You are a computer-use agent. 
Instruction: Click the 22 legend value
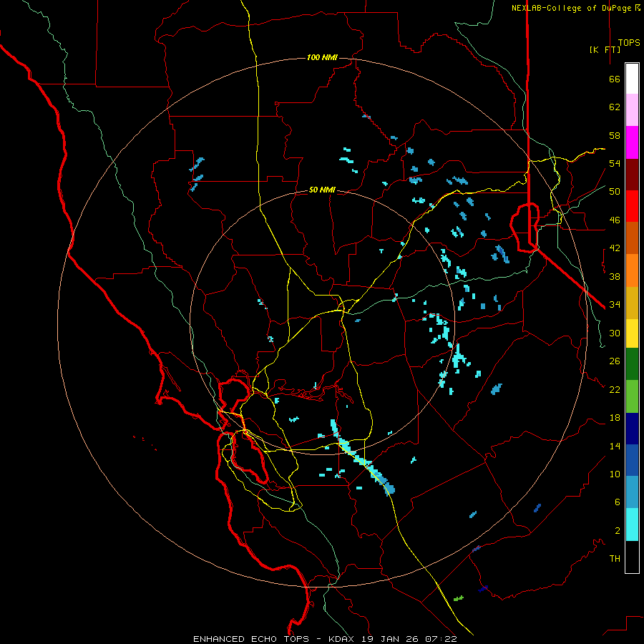coord(615,389)
